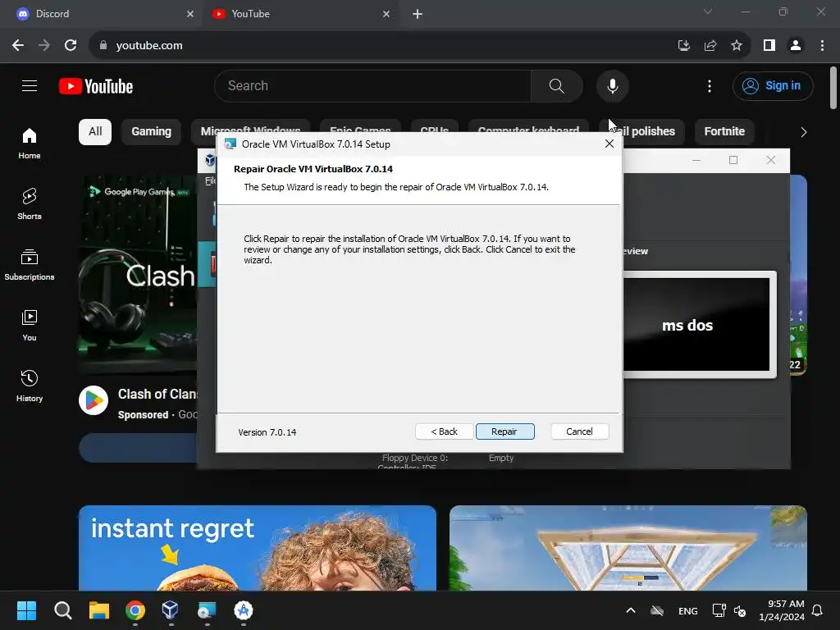Reload the page
The width and height of the screenshot is (840, 630).
(x=71, y=45)
